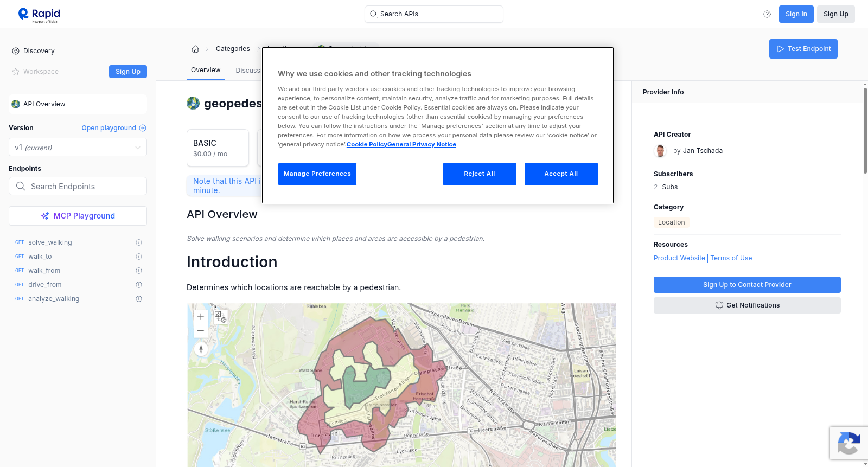Zoom in on the map
This screenshot has height=467, width=868.
(201, 317)
